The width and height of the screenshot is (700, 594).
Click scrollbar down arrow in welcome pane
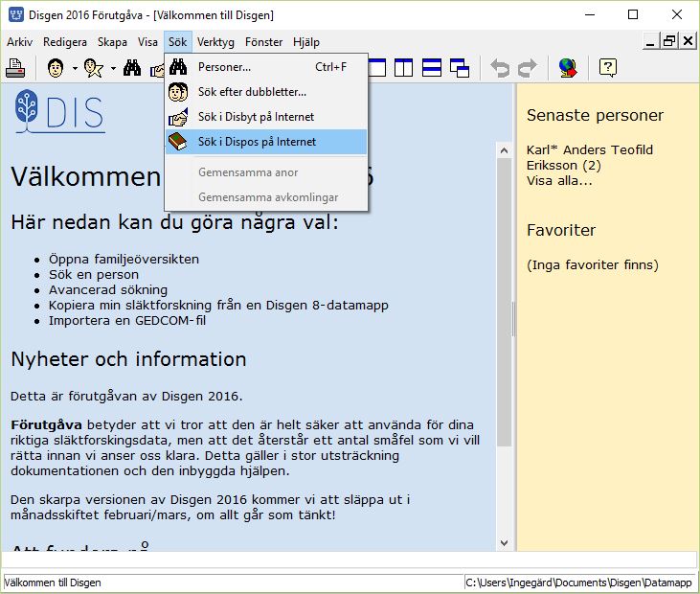pos(504,543)
